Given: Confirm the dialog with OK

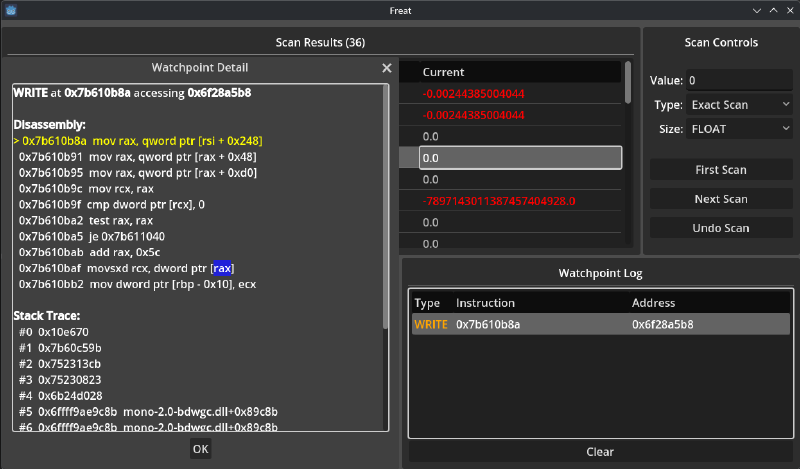Looking at the screenshot, I should 200,449.
